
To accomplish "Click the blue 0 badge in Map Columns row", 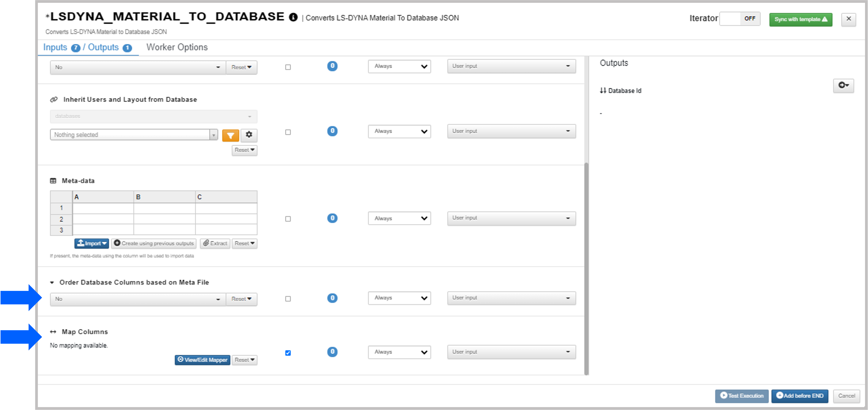I will (332, 352).
